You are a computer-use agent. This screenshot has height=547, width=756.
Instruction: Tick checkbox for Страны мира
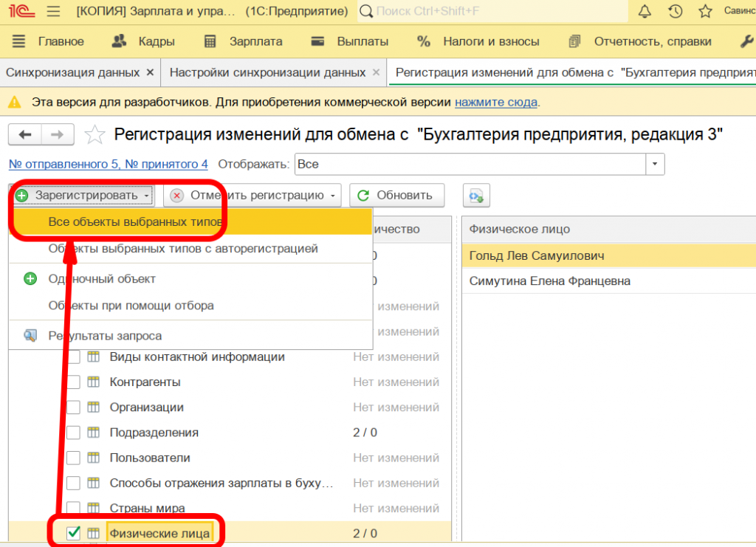coord(73,508)
